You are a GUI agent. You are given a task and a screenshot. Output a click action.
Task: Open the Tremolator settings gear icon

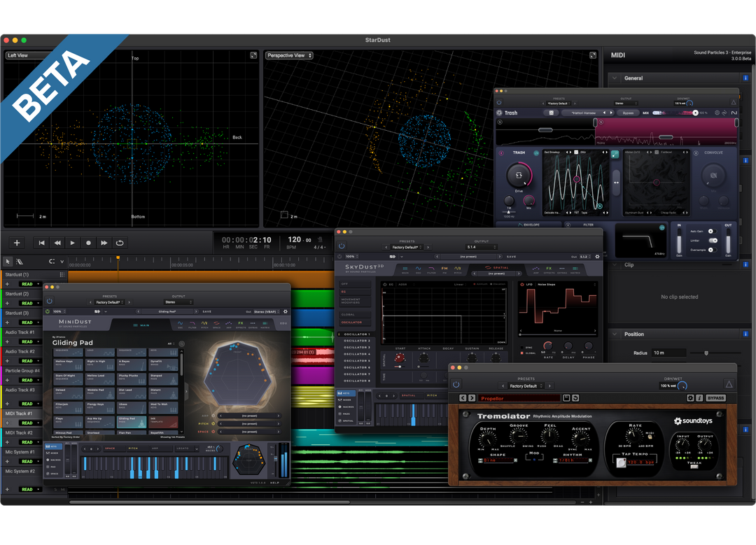coord(690,398)
